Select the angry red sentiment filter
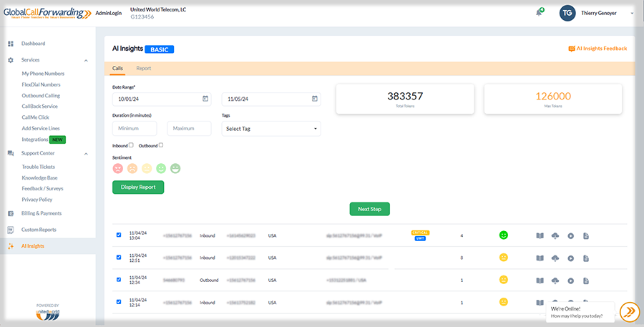This screenshot has width=644, height=327. coord(118,168)
